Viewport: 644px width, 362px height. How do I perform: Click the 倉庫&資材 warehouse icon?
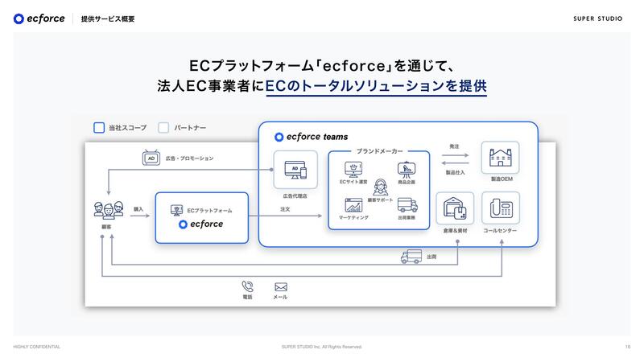(455, 208)
